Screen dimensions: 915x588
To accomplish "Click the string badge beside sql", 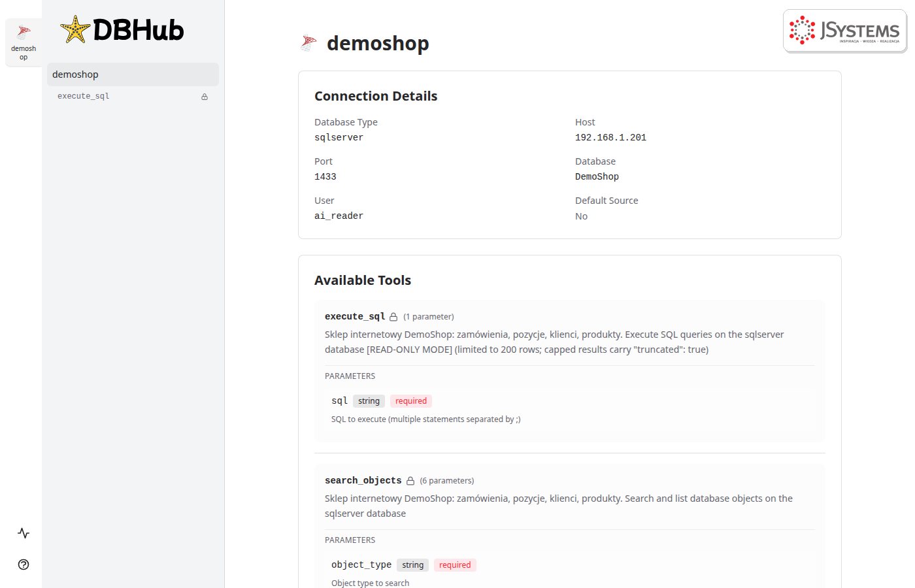I will pos(369,401).
